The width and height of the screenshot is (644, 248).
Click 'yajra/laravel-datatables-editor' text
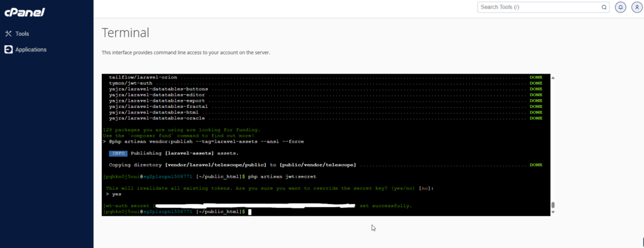pos(157,95)
